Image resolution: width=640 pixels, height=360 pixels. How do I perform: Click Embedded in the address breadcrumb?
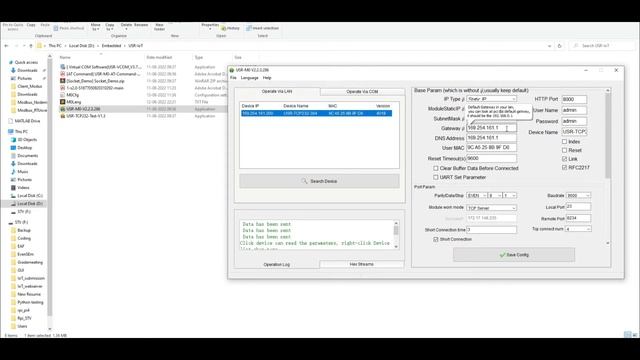(x=111, y=46)
